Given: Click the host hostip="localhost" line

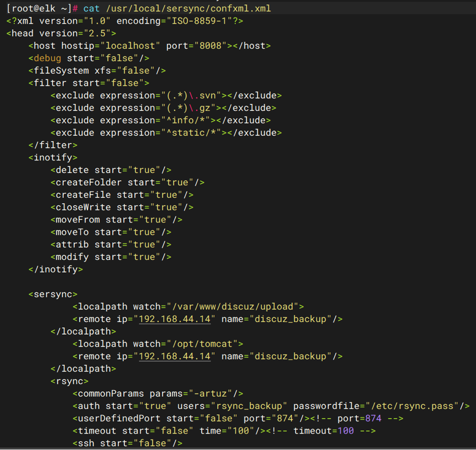Looking at the screenshot, I should 150,46.
